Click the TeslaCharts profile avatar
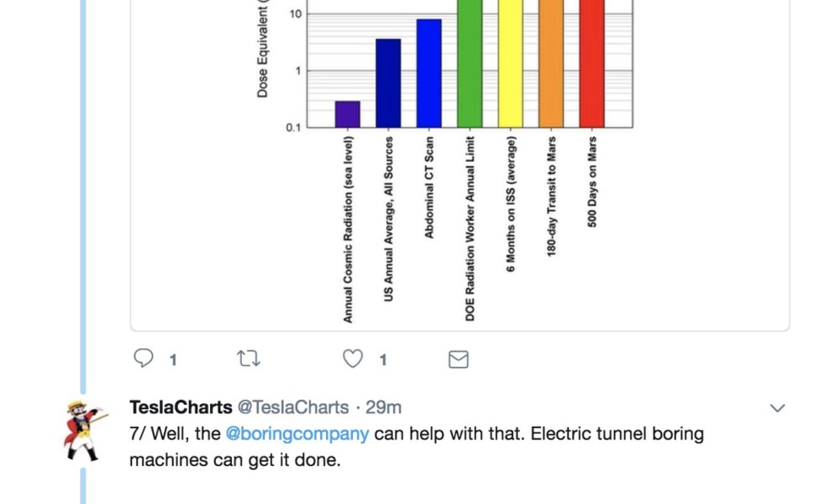The height and width of the screenshot is (504, 840). (x=83, y=431)
